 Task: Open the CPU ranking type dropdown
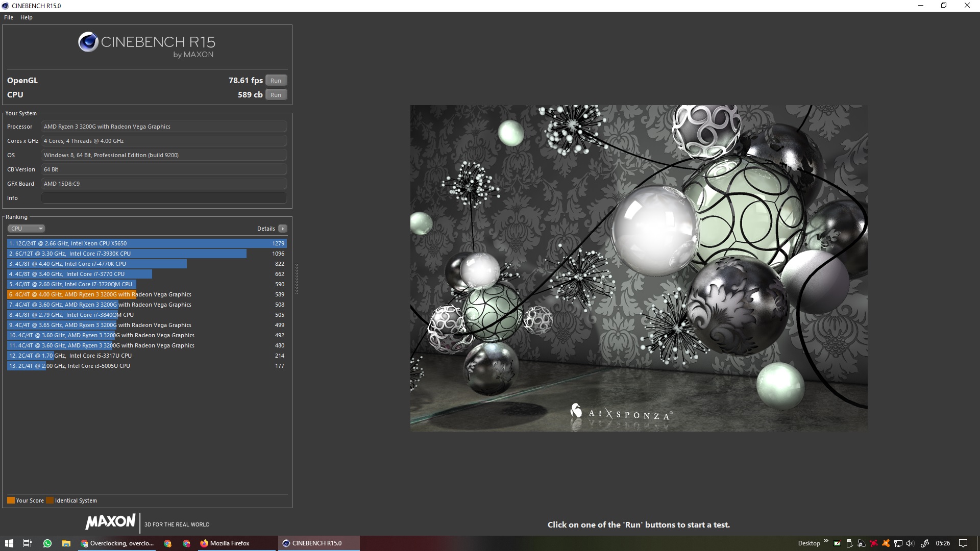(x=26, y=229)
